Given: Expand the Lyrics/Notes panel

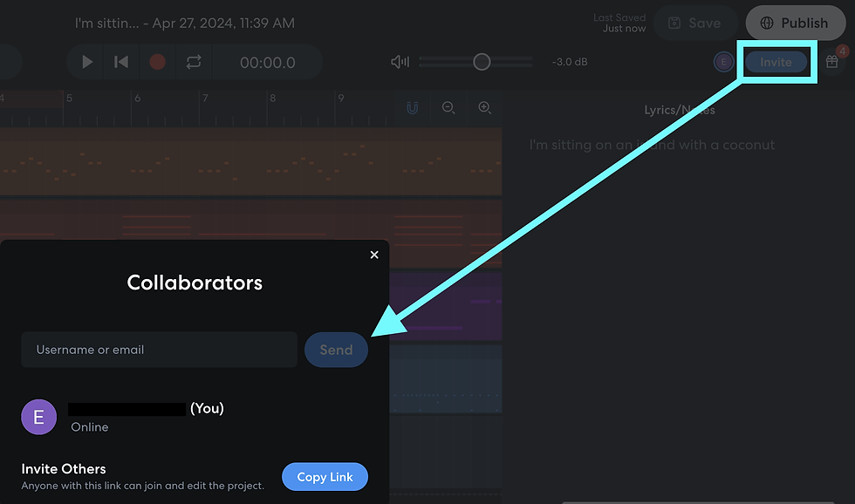Looking at the screenshot, I should [680, 109].
